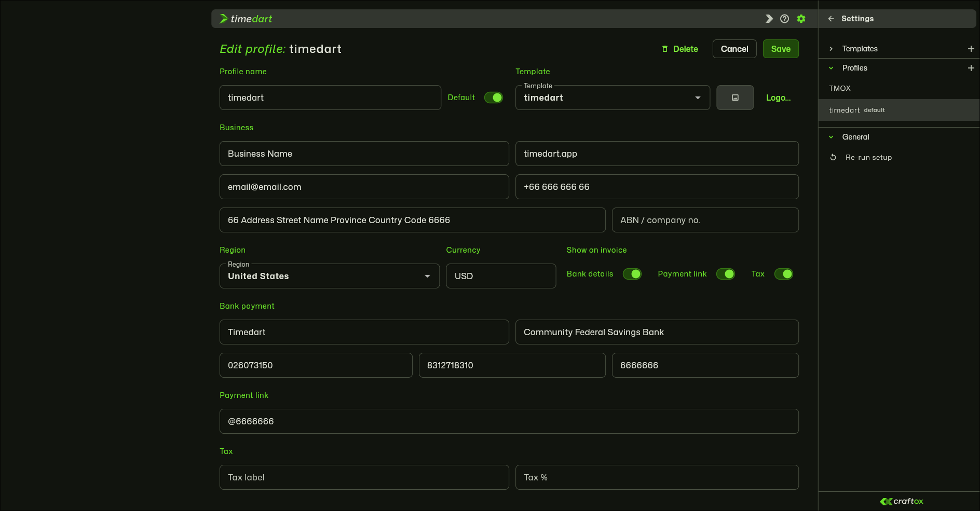Click the Logo... link

pos(778,98)
